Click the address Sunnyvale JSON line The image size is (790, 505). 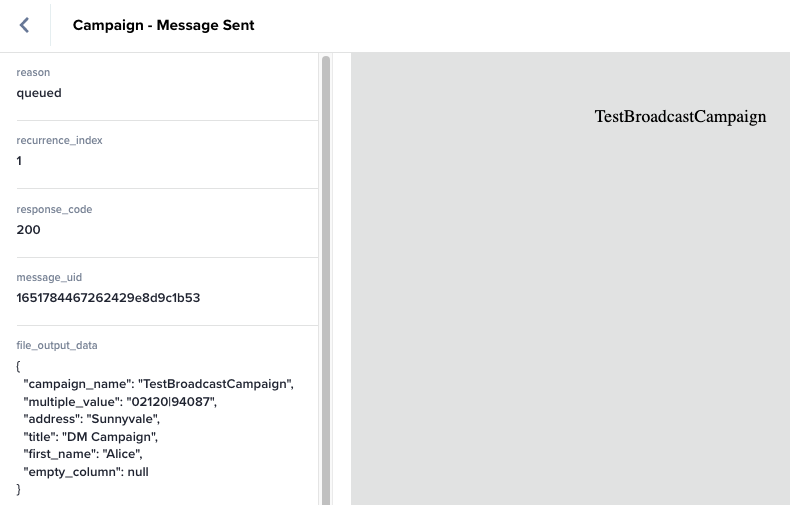(91, 419)
